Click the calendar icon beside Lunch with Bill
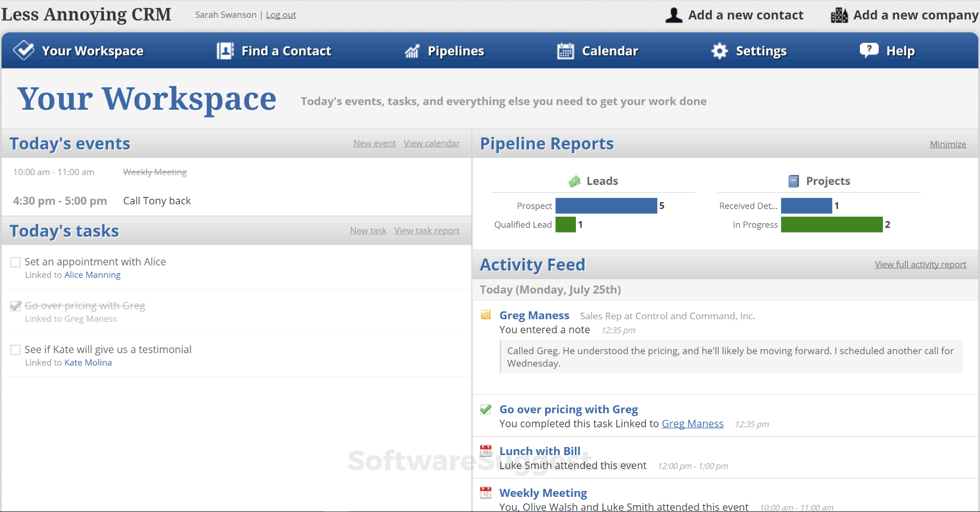The width and height of the screenshot is (980, 512). (486, 450)
